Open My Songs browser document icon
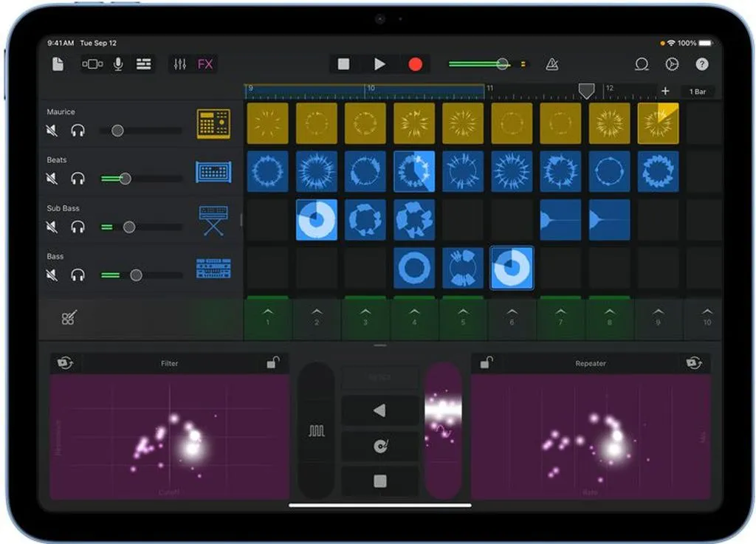 [x=58, y=64]
